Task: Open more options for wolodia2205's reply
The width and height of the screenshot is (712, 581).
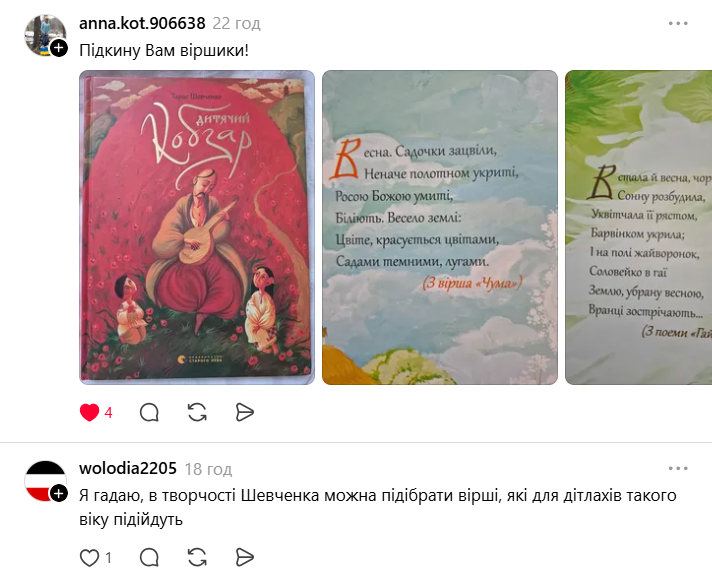Action: point(678,468)
